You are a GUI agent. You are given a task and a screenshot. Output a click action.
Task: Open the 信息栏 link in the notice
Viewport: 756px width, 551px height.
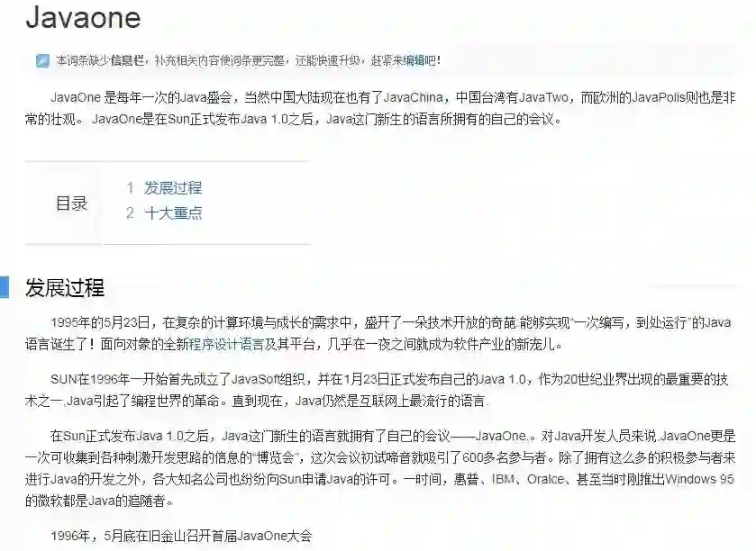tap(127, 60)
